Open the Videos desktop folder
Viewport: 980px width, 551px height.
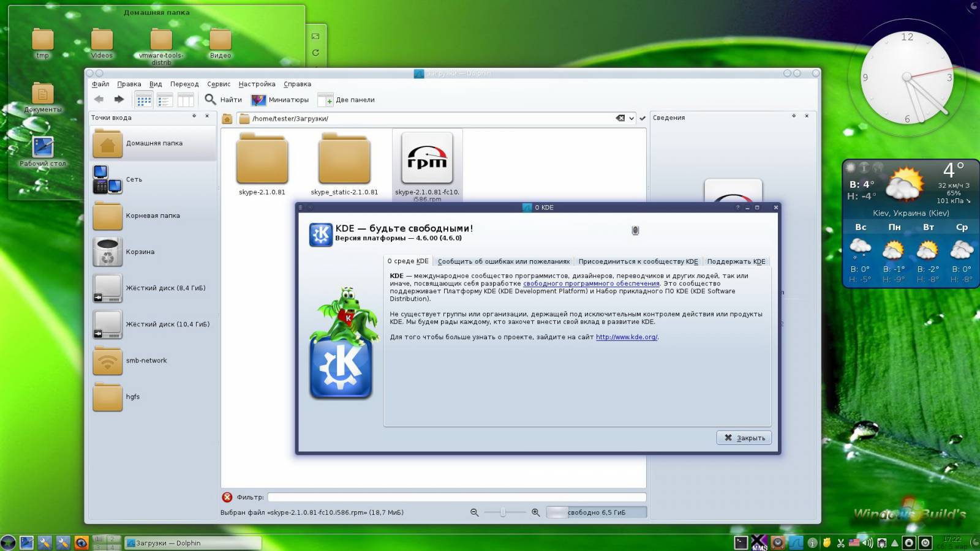tap(102, 43)
